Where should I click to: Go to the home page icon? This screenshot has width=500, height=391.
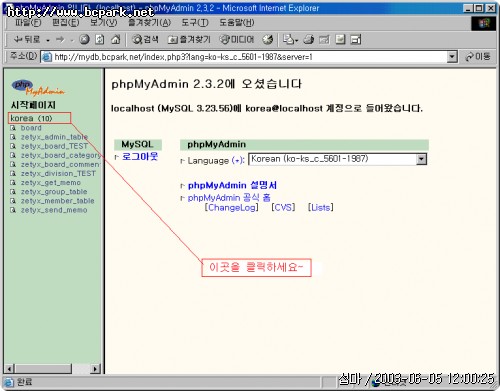(115, 40)
